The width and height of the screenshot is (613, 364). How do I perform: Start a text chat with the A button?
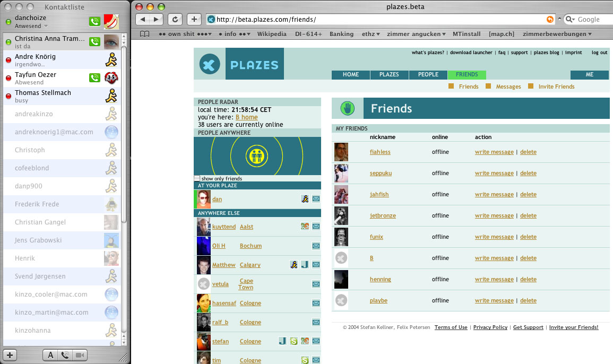pos(50,355)
